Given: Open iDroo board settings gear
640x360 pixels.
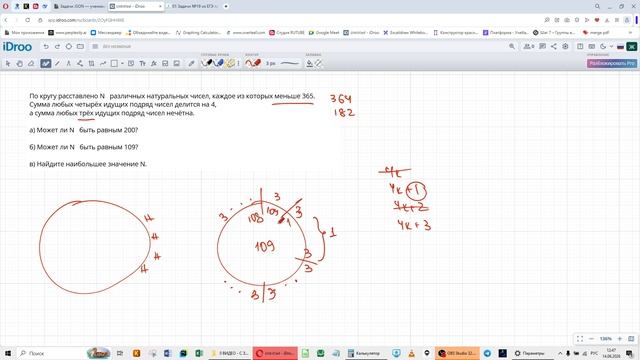Looking at the screenshot, I should click(x=565, y=47).
